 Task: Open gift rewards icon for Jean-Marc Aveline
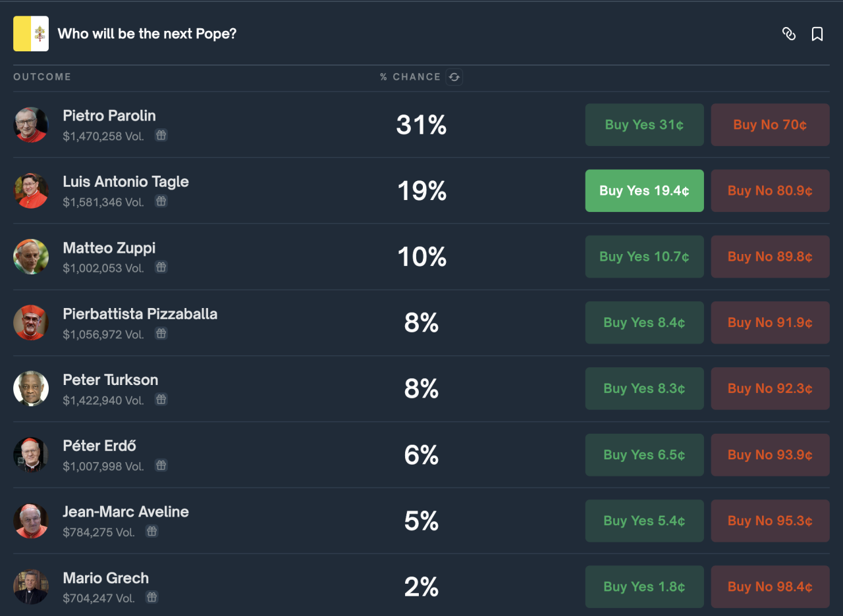[x=152, y=530]
